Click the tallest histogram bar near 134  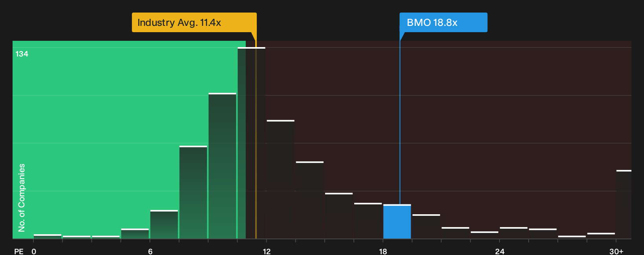pos(251,143)
